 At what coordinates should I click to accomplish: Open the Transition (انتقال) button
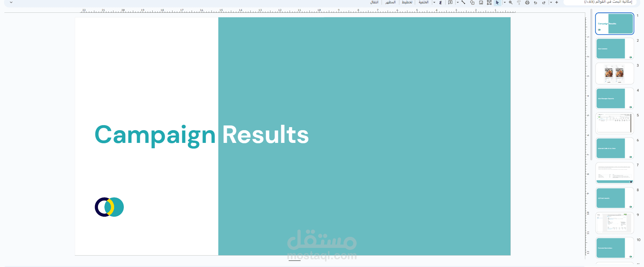tap(374, 2)
